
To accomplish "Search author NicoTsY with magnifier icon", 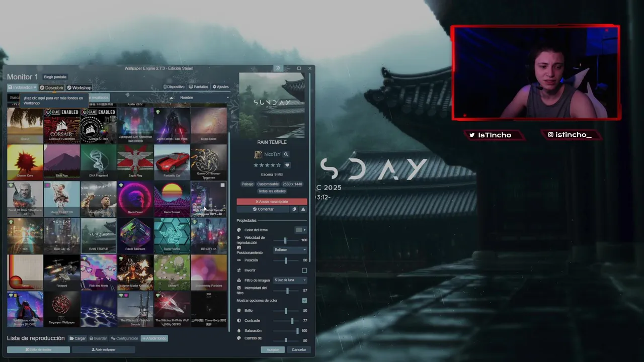I will [x=286, y=154].
